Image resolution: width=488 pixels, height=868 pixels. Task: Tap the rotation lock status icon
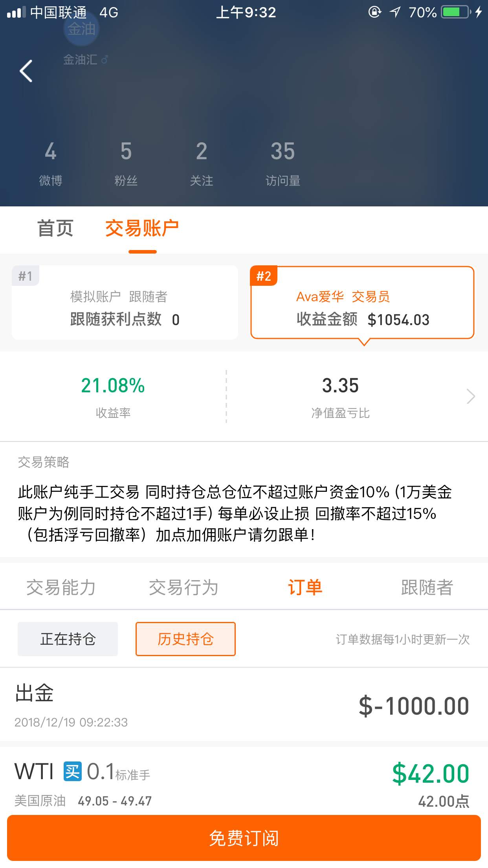(x=375, y=12)
